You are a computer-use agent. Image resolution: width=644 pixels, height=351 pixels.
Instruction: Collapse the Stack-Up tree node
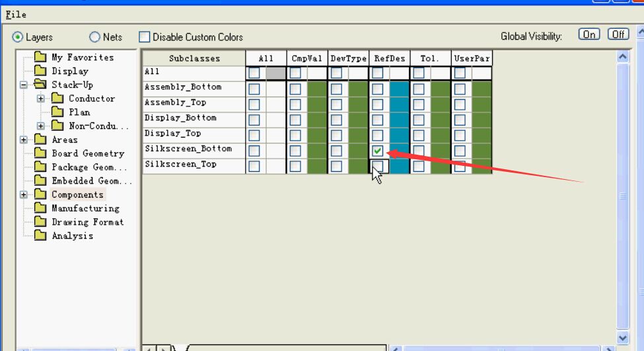(x=24, y=85)
